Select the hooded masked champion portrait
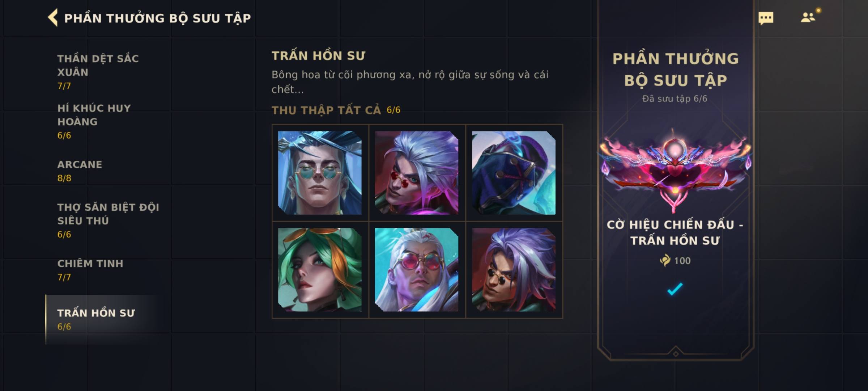The image size is (868, 391). (x=514, y=173)
